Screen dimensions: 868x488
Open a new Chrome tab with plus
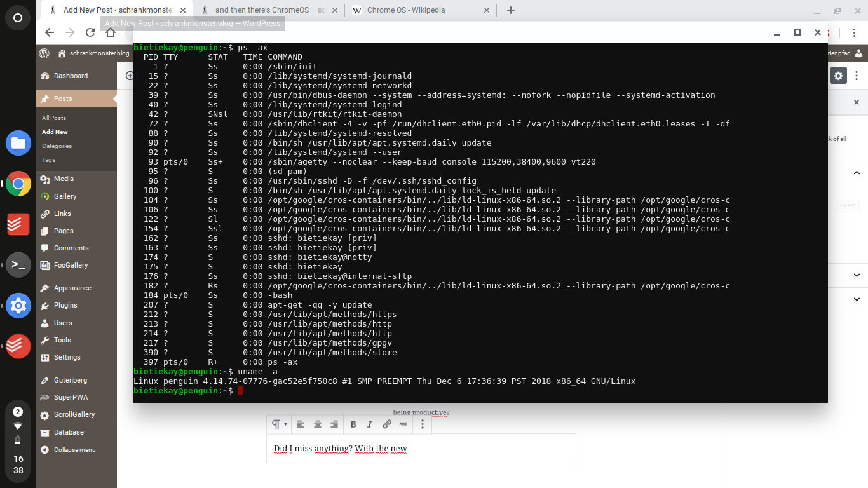pos(510,10)
